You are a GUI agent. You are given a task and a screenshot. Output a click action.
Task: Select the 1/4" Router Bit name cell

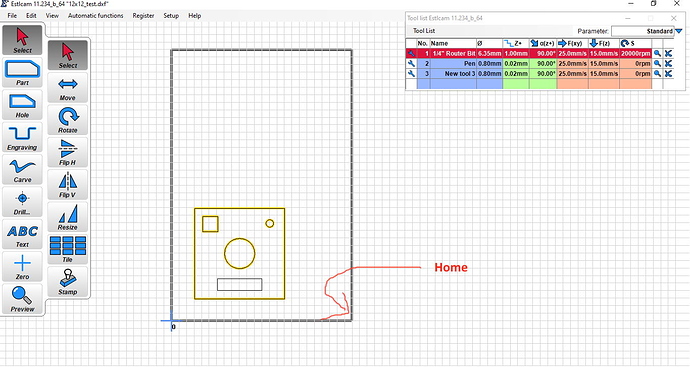[453, 53]
